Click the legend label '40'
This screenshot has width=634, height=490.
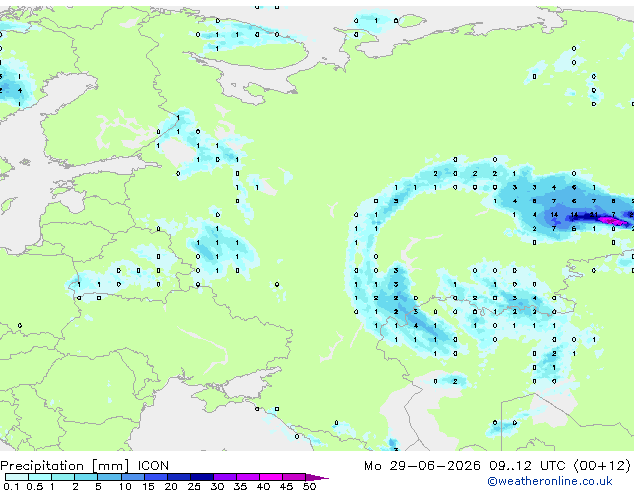[x=263, y=486]
